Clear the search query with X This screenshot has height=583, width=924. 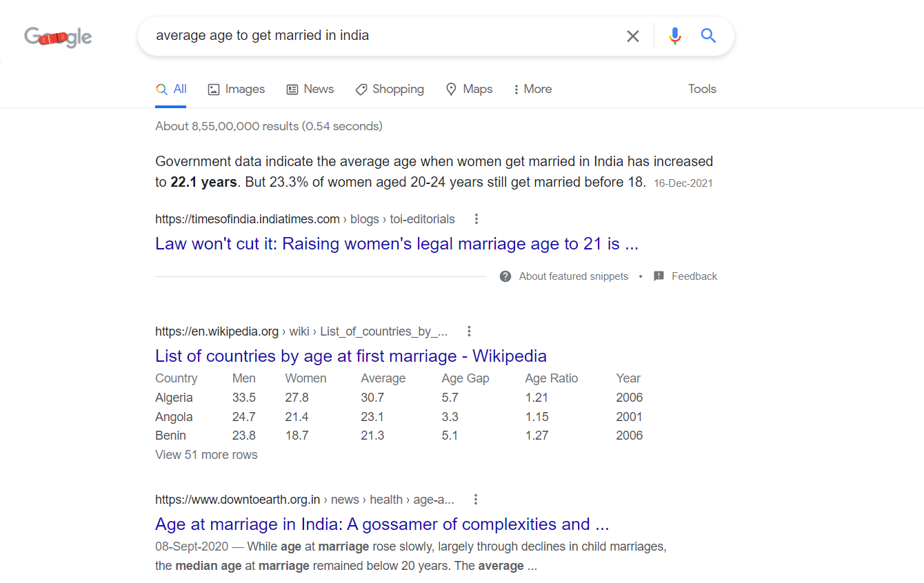[632, 36]
